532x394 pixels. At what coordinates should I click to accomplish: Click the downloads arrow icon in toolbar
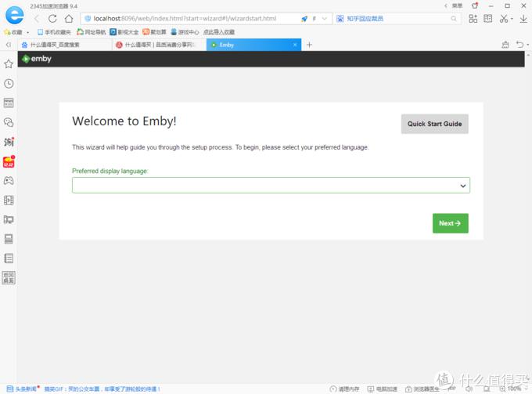[523, 19]
